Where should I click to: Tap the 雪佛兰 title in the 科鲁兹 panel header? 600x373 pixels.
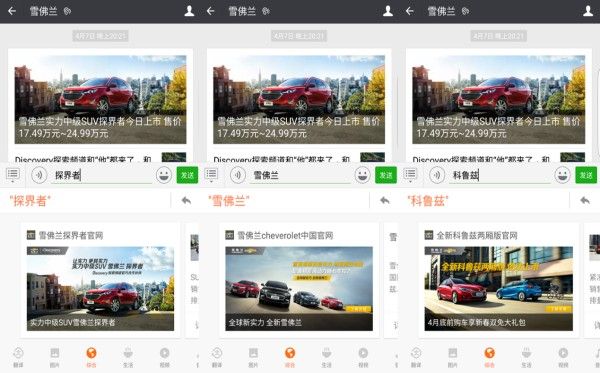441,11
